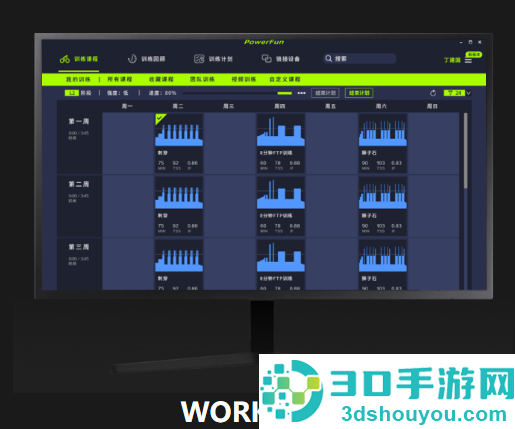
Task: Click the 周一 column header
Action: 127,106
